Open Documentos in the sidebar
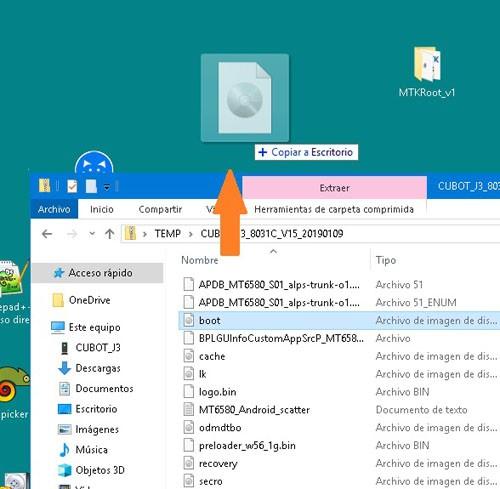This screenshot has width=500, height=489. pyautogui.click(x=104, y=389)
